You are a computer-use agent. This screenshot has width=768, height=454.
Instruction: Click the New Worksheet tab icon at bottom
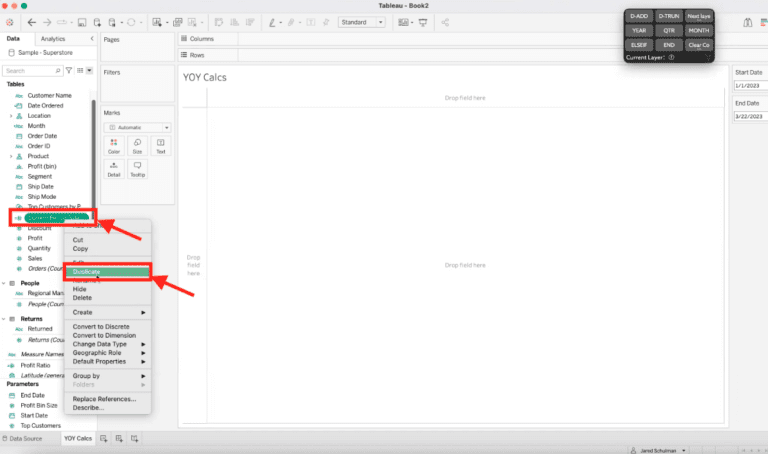(x=104, y=438)
